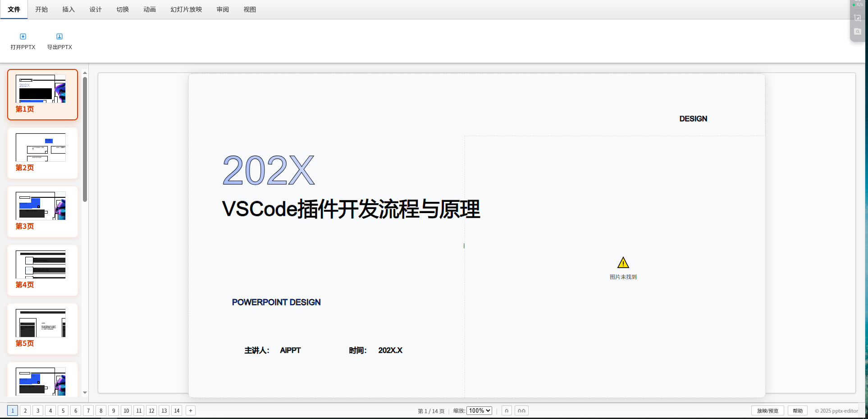Select the DESIGN text at slide top right
The height and width of the screenshot is (419, 868).
coord(693,119)
